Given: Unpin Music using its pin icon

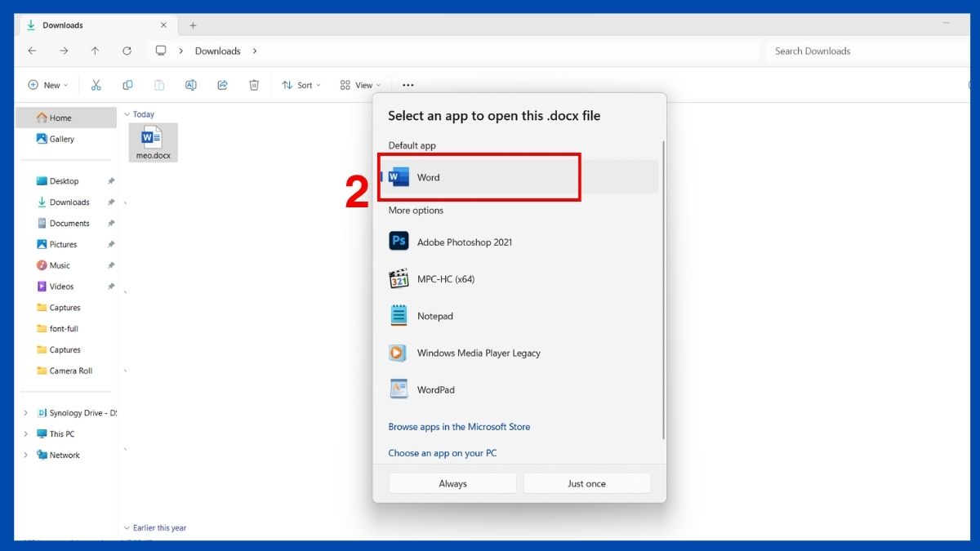Looking at the screenshot, I should [x=111, y=265].
